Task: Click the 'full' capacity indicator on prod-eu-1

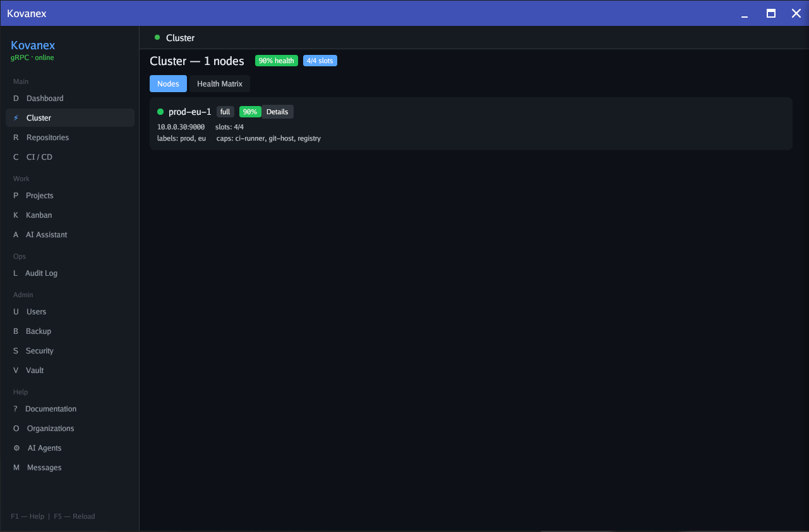Action: pyautogui.click(x=225, y=111)
